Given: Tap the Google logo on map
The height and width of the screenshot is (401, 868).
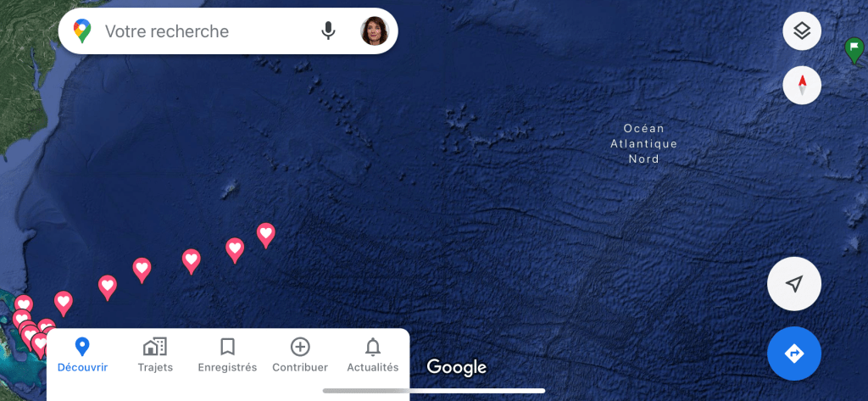Looking at the screenshot, I should [x=457, y=366].
